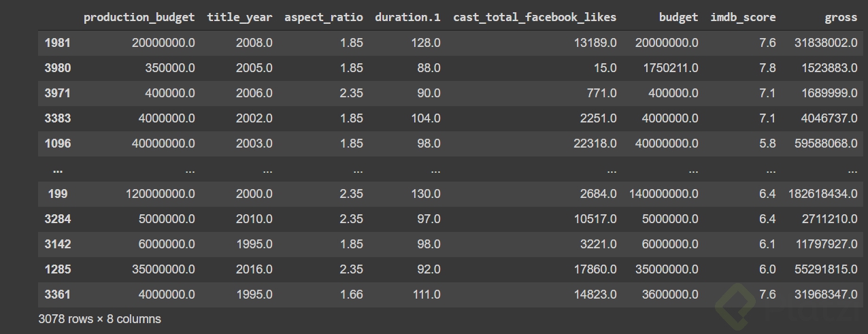Select the aspect ratio value 1.66
Screen dimensions: 868x334
click(351, 295)
